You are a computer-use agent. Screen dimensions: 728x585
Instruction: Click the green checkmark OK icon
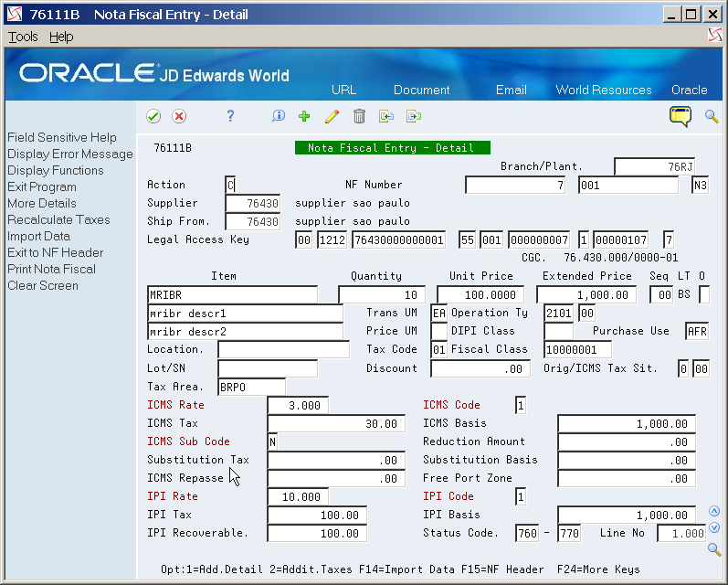click(153, 116)
